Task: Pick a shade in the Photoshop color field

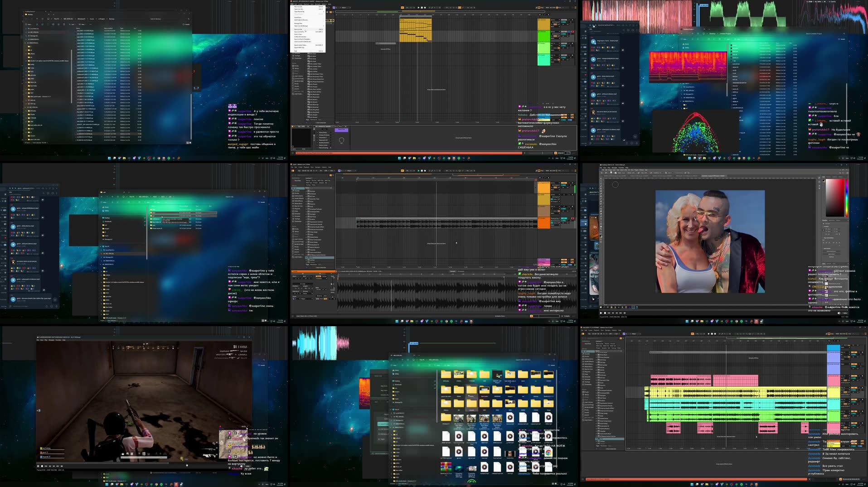Action: pos(835,198)
